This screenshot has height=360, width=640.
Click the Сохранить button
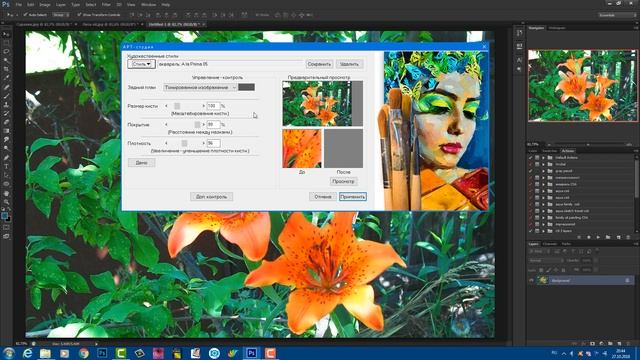[x=319, y=64]
